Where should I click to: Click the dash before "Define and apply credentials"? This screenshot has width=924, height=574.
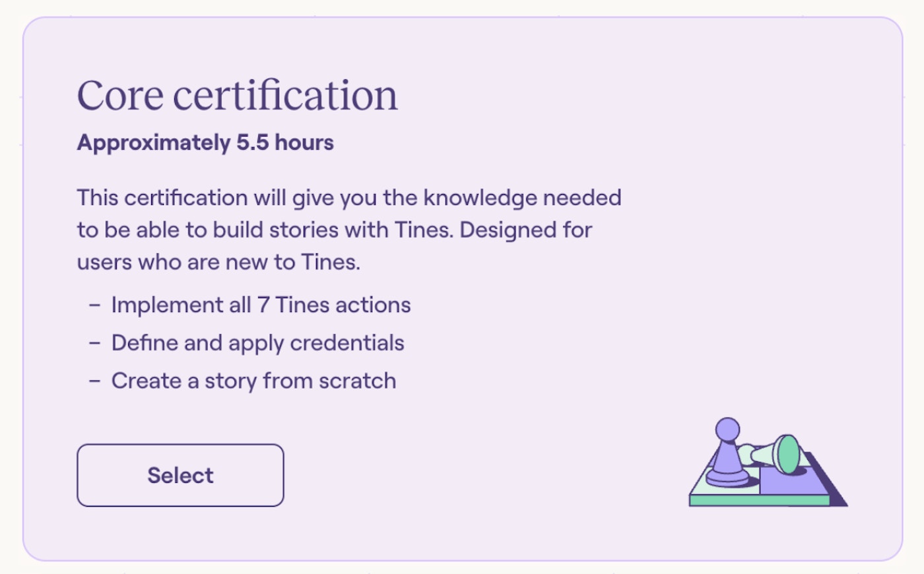[x=95, y=343]
